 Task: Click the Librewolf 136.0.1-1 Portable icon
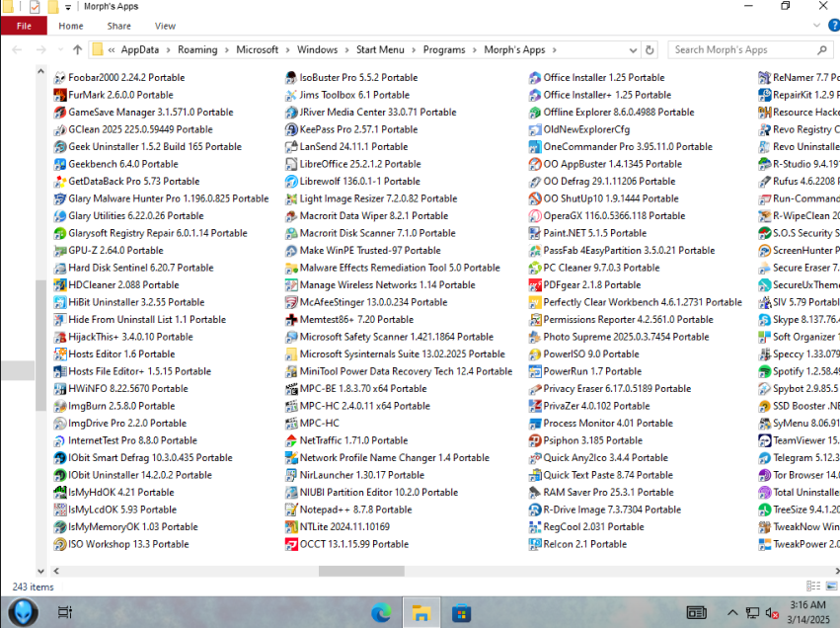tap(291, 181)
